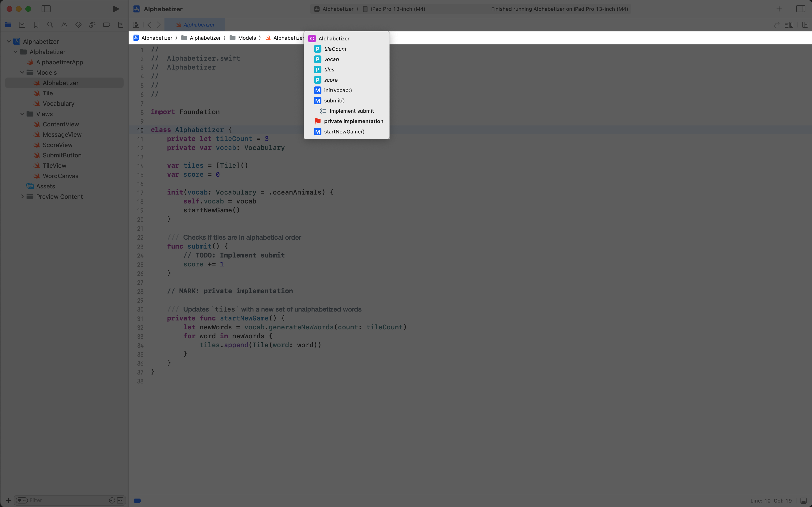Open the Report navigator list icon
Viewport: 812px width, 507px height.
[121, 24]
